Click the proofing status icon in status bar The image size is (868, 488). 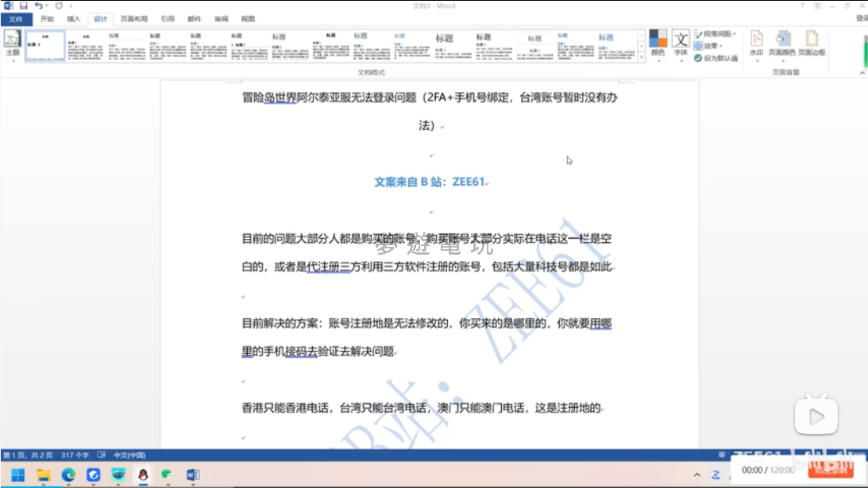tap(102, 455)
